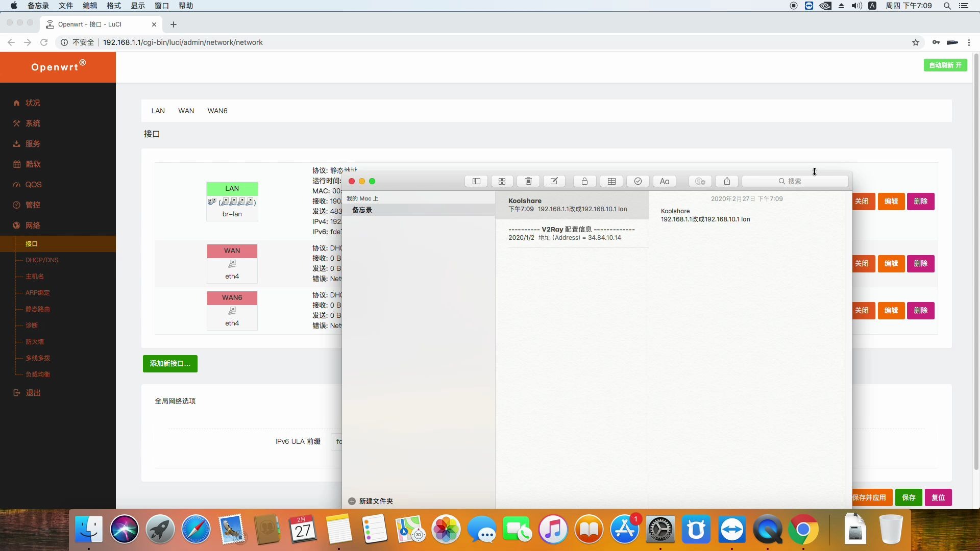
Task: Click 添加新接口 button
Action: 170,364
